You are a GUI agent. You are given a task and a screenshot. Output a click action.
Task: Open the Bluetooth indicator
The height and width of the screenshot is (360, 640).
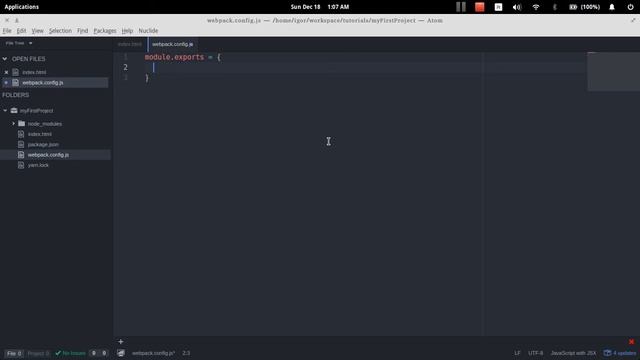coord(554,7)
